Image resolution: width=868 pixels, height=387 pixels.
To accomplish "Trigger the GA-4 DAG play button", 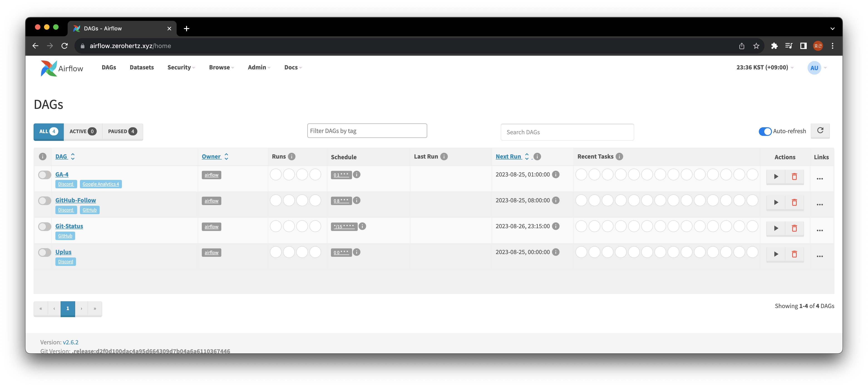I will pyautogui.click(x=776, y=176).
